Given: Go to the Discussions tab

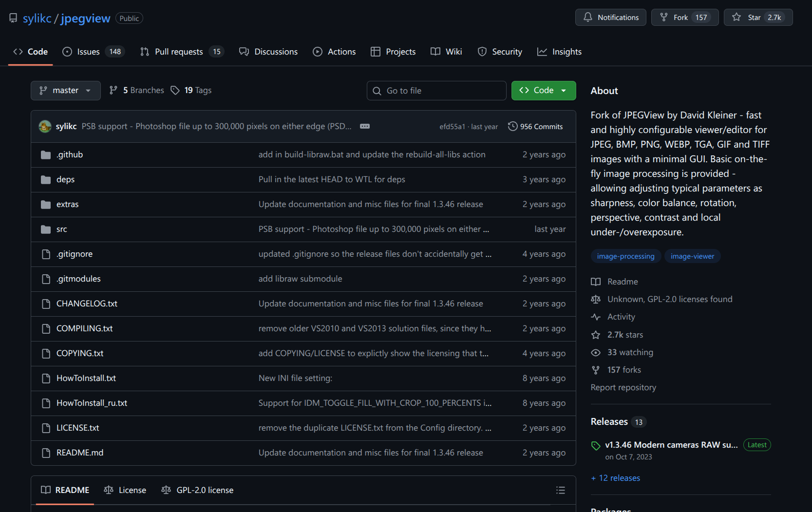Looking at the screenshot, I should point(268,52).
